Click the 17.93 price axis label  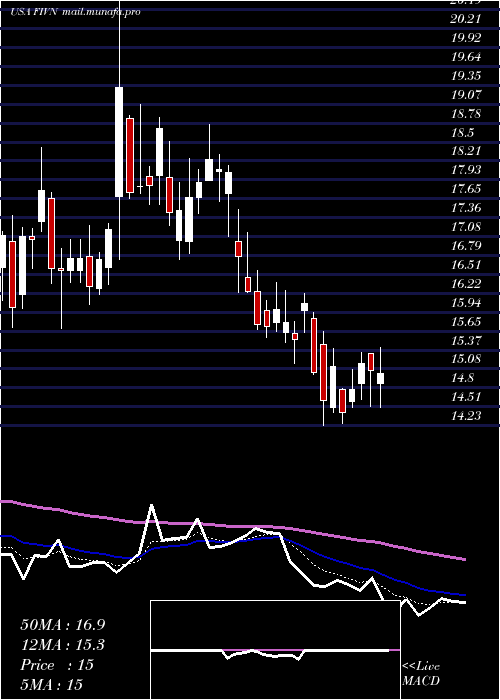[x=466, y=170]
